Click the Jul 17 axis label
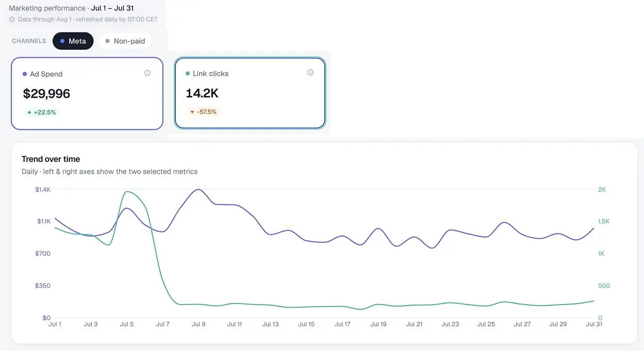 click(x=342, y=324)
